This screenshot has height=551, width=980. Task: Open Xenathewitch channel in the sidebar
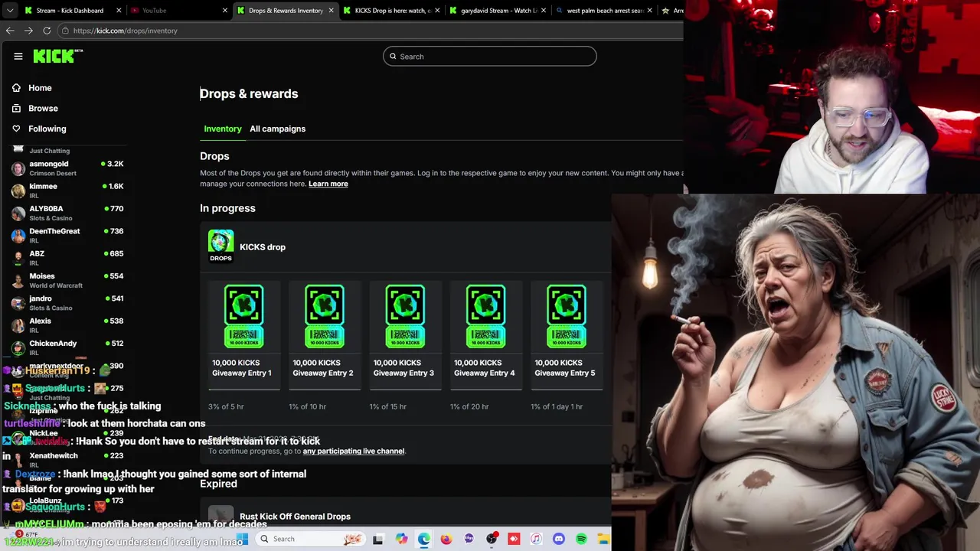point(68,460)
